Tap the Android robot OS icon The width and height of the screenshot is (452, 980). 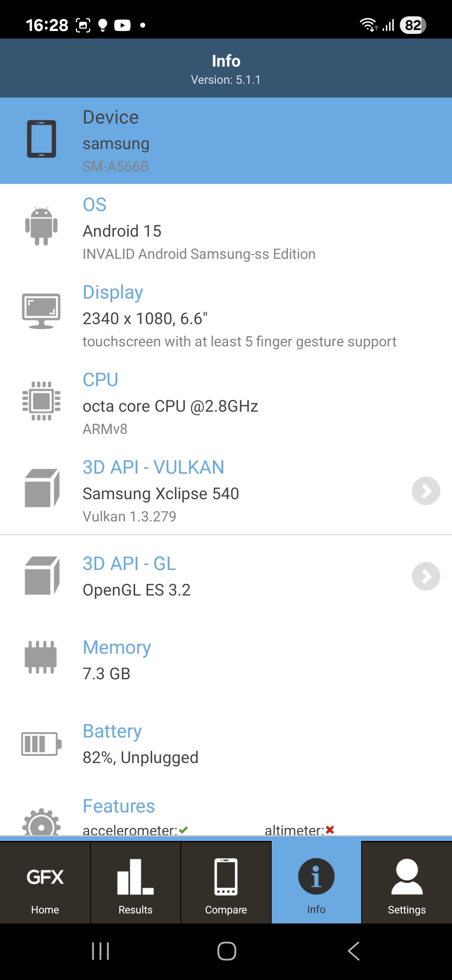(41, 226)
